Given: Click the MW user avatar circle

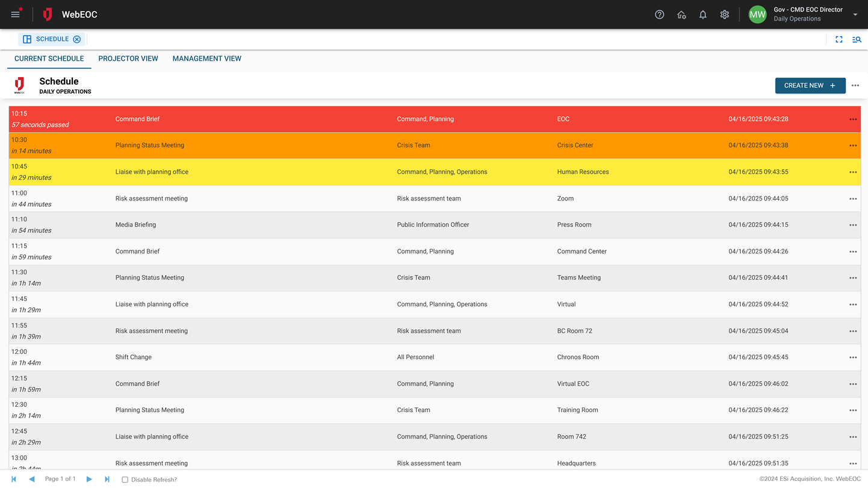Looking at the screenshot, I should (757, 14).
